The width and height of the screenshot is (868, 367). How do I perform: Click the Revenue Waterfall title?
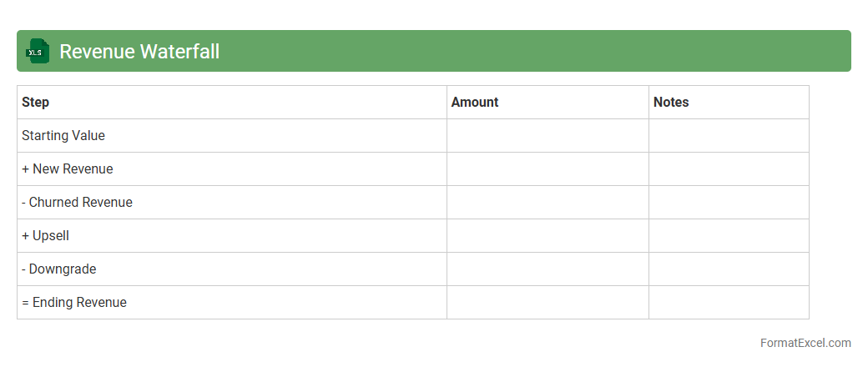(139, 51)
